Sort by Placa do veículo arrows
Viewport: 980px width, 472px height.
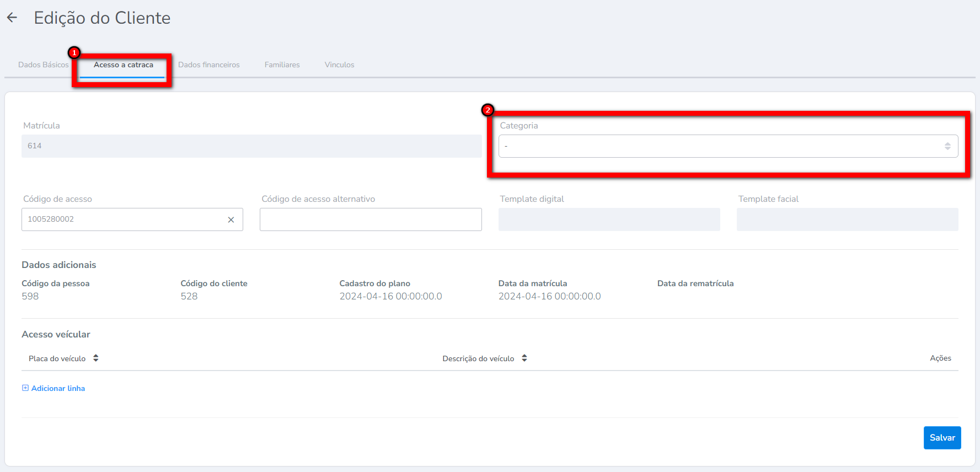96,358
